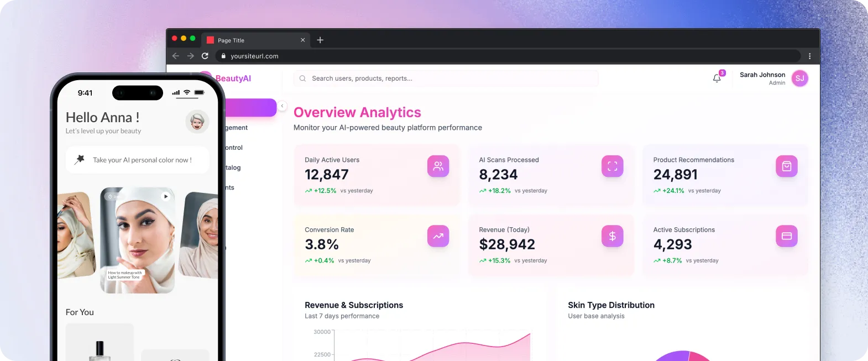Screen dimensions: 868x361
Task: Click the Revenue dollar sign icon
Action: click(612, 236)
